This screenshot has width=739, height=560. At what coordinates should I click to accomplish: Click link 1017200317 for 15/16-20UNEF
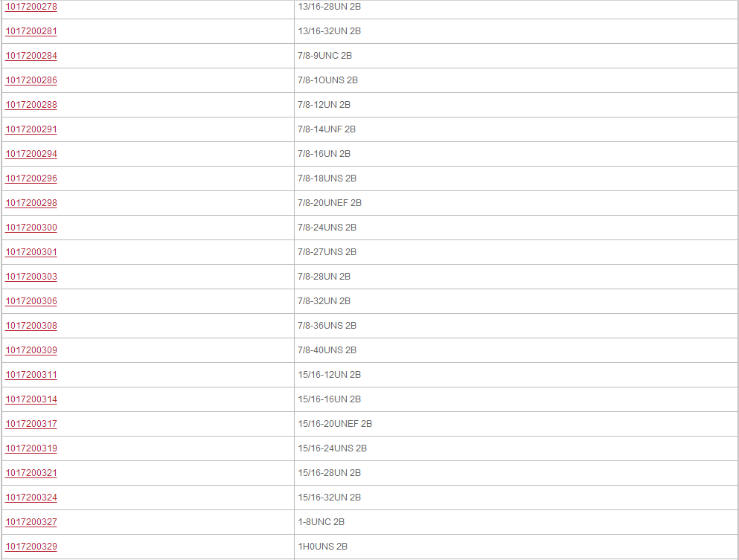(x=31, y=423)
